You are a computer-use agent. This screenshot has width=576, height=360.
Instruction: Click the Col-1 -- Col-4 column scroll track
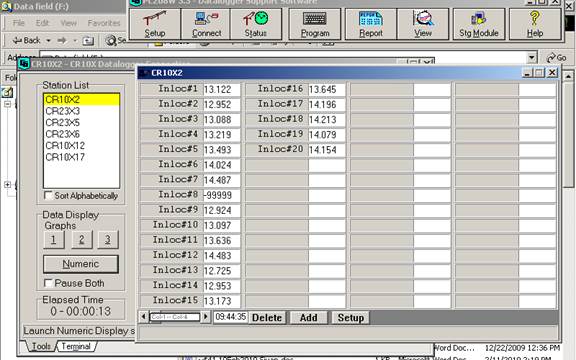pyautogui.click(x=175, y=317)
